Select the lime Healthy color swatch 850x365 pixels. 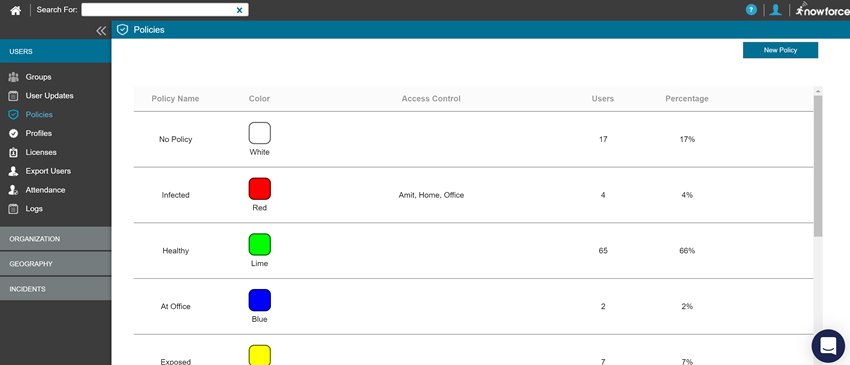pos(260,245)
